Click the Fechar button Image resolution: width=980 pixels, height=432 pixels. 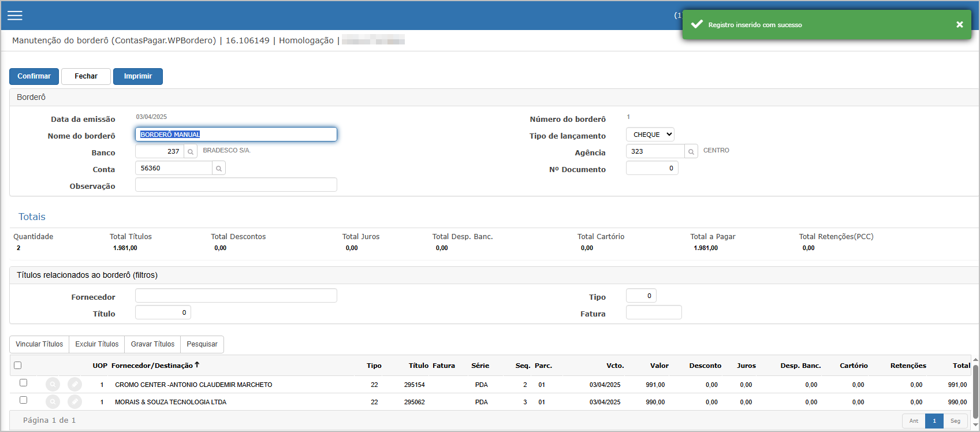pos(86,76)
